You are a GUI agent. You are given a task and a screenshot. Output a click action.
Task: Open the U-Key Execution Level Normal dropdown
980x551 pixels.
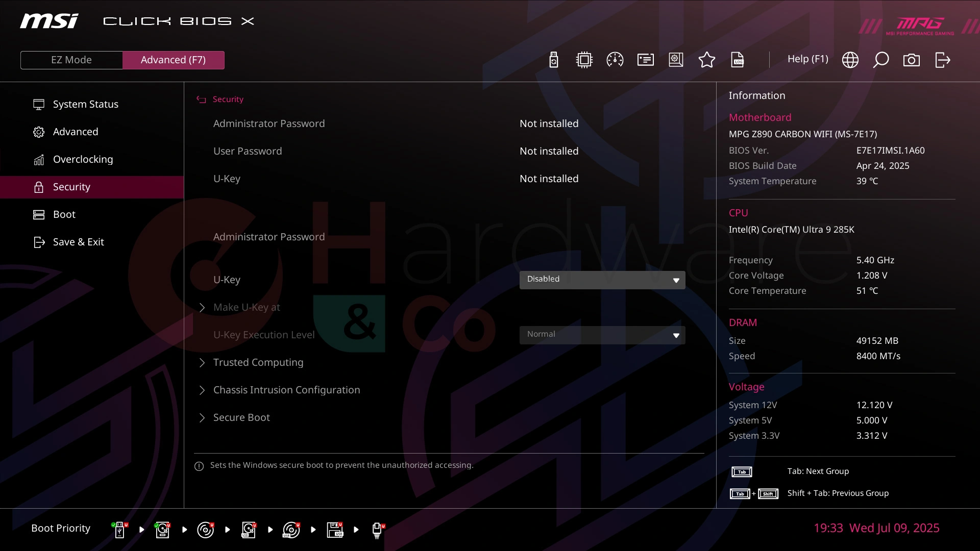click(x=602, y=335)
